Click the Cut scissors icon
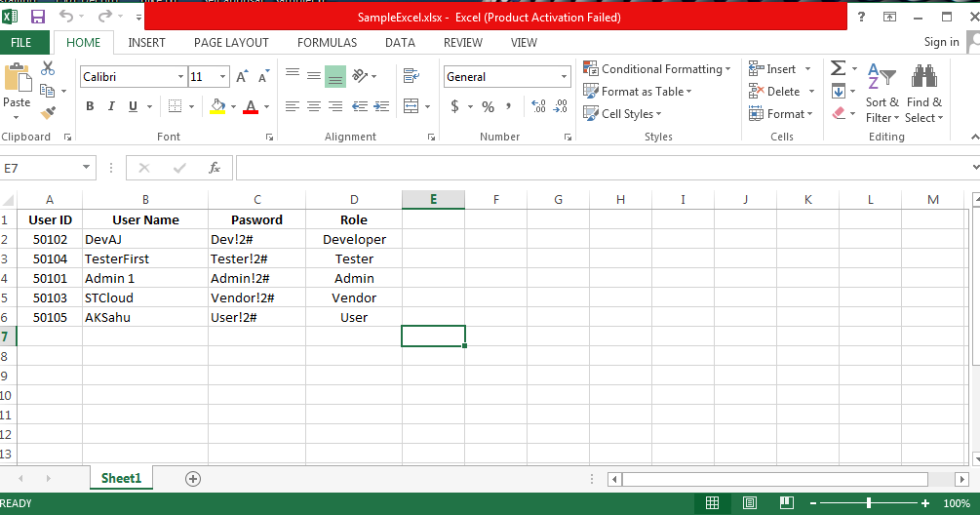Screen dimensions: 980x515 (48, 68)
